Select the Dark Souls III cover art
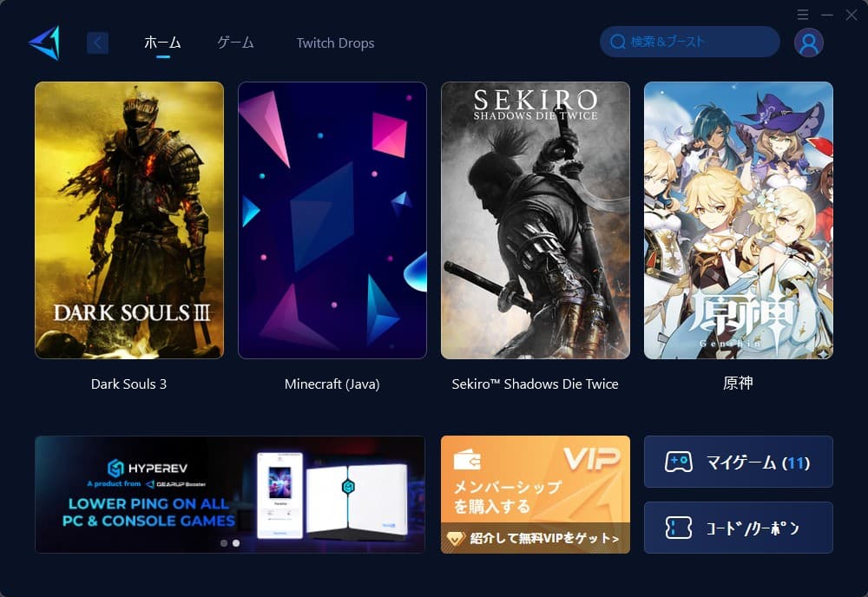Viewport: 868px width, 597px height. 129,220
